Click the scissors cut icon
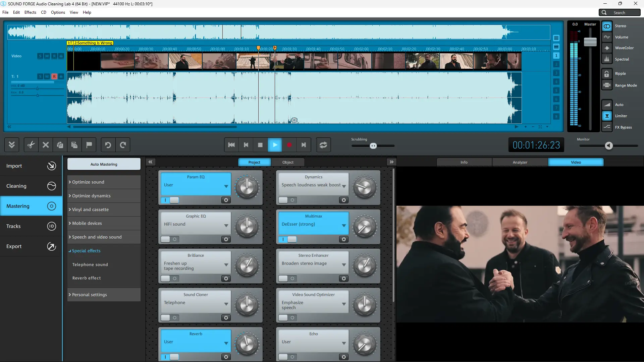 pyautogui.click(x=31, y=145)
